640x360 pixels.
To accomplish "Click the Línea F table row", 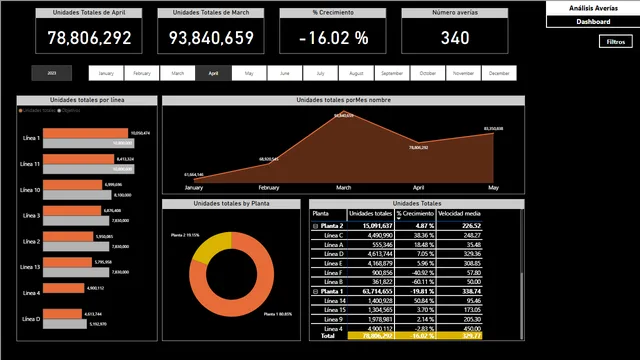I will (396, 273).
